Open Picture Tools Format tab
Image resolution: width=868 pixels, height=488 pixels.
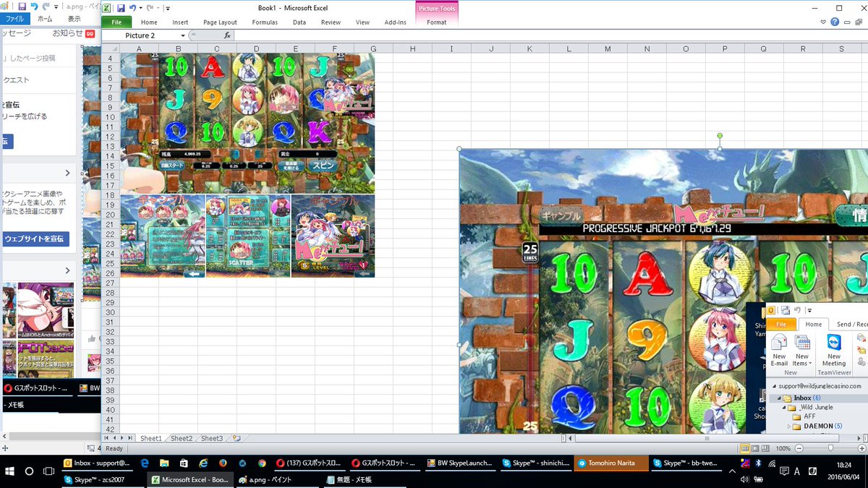coord(436,22)
